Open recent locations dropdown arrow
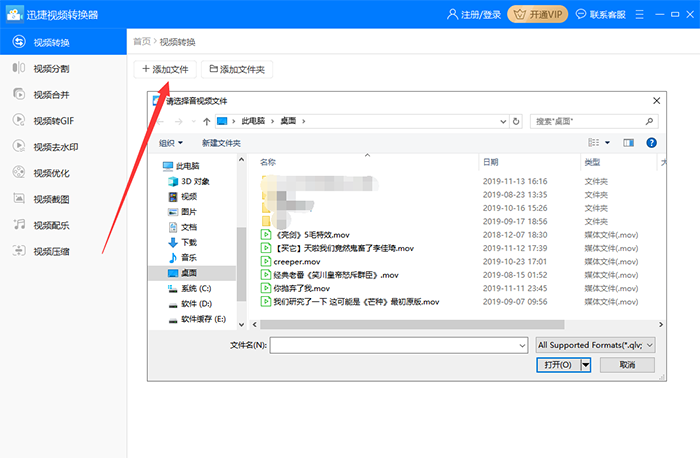The width and height of the screenshot is (700, 458). [193, 121]
